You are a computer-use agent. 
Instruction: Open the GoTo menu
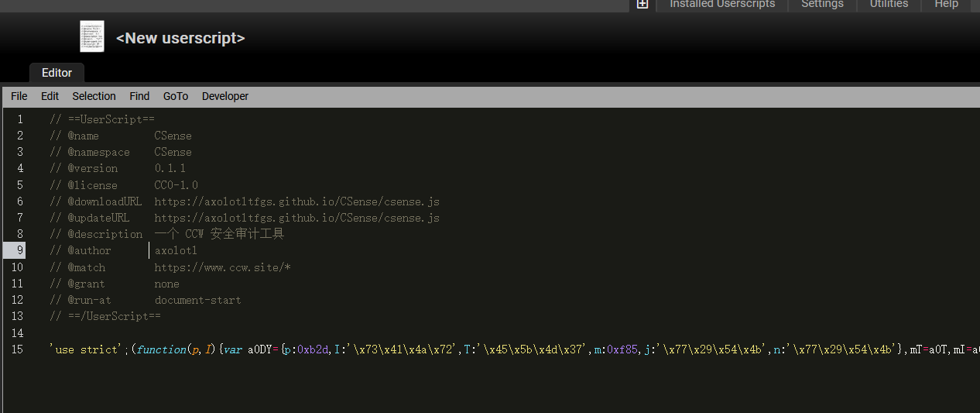[x=176, y=96]
